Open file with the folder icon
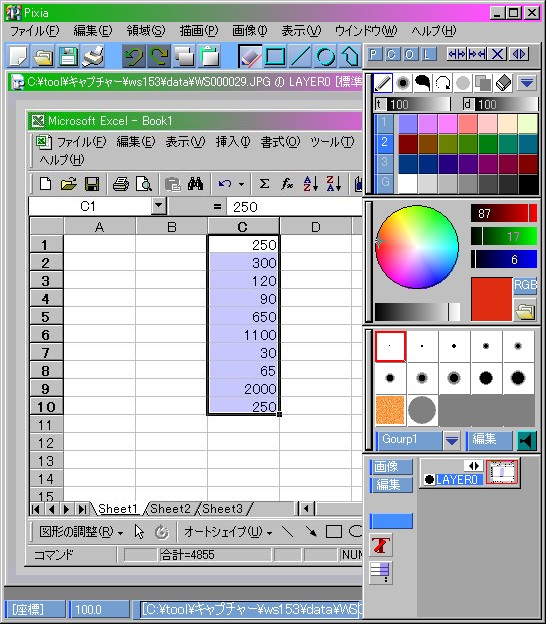Viewport: 546px width, 624px height. 43,56
